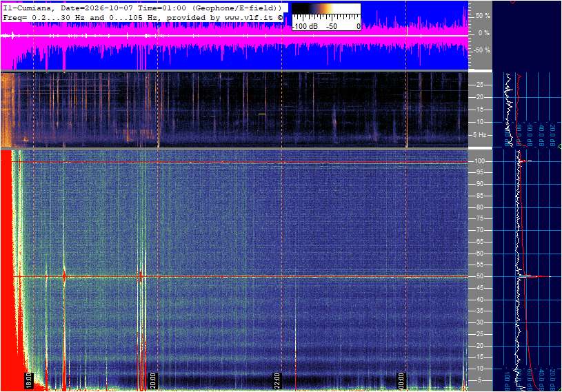The image size is (562, 392).
Task: Click the 60 label on E-field frequency axis
Action: [x=479, y=254]
